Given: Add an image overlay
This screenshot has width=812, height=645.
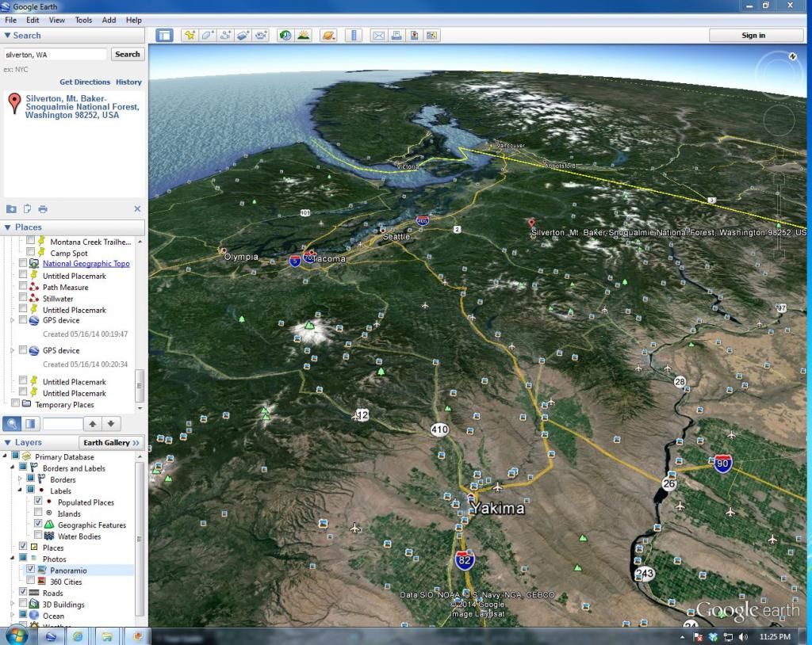Looking at the screenshot, I should click(243, 35).
